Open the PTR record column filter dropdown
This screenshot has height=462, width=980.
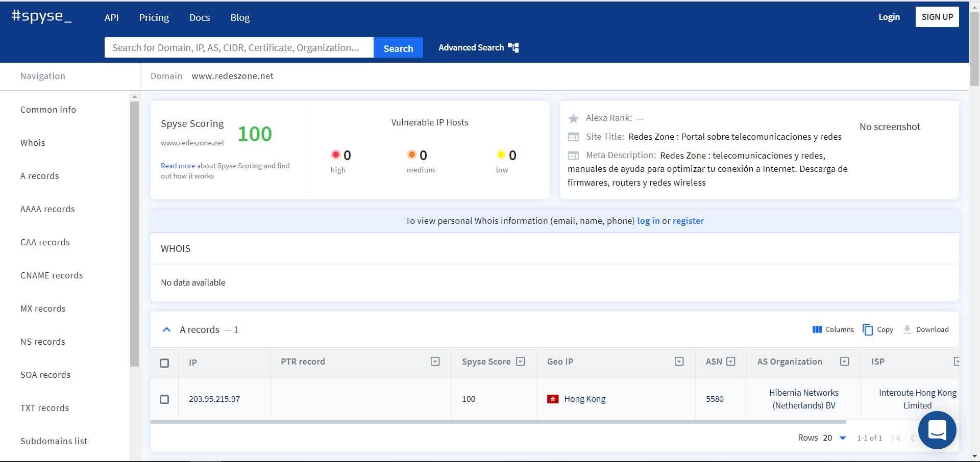(435, 362)
